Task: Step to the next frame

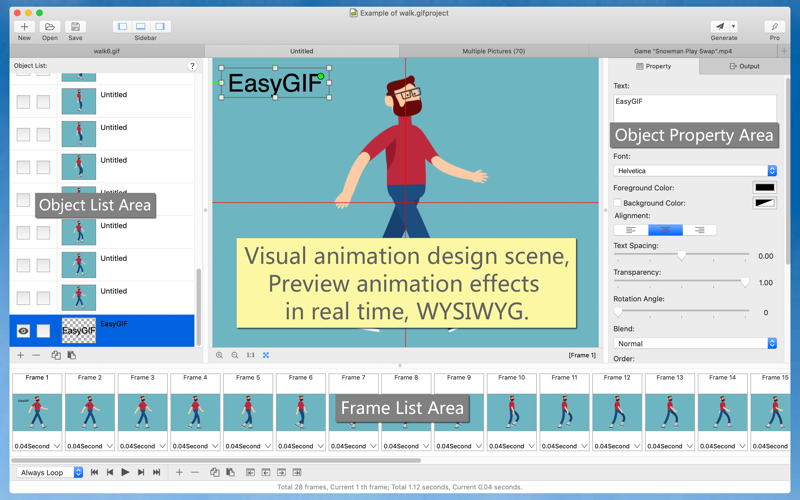Action: point(141,472)
